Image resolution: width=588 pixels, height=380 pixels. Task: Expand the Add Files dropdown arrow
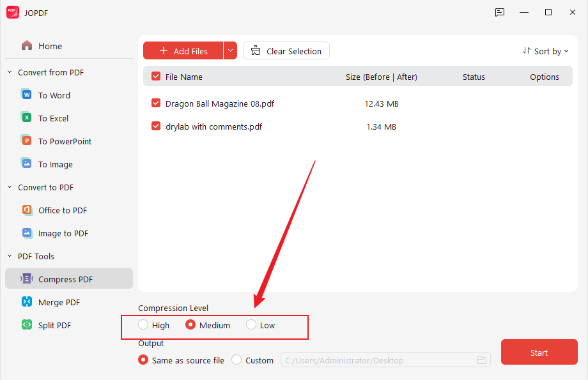[230, 50]
